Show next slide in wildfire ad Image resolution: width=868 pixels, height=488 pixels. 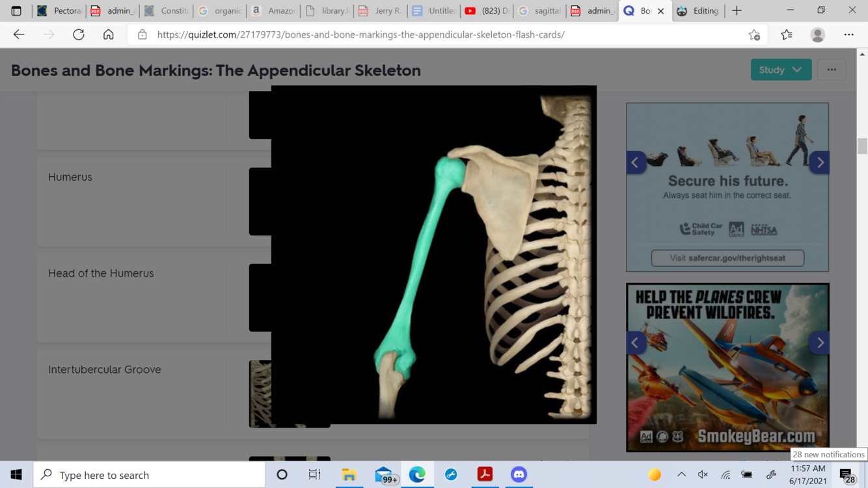[820, 343]
